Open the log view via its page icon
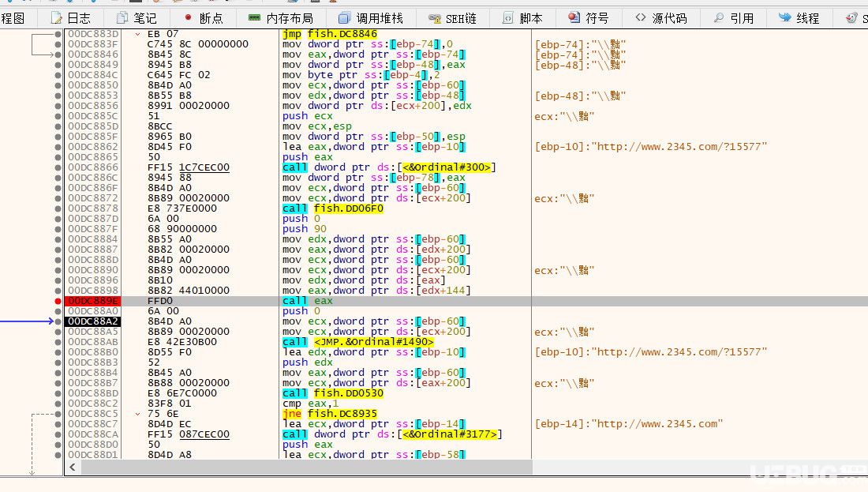Screen dimensions: 868x492 tap(56, 18)
